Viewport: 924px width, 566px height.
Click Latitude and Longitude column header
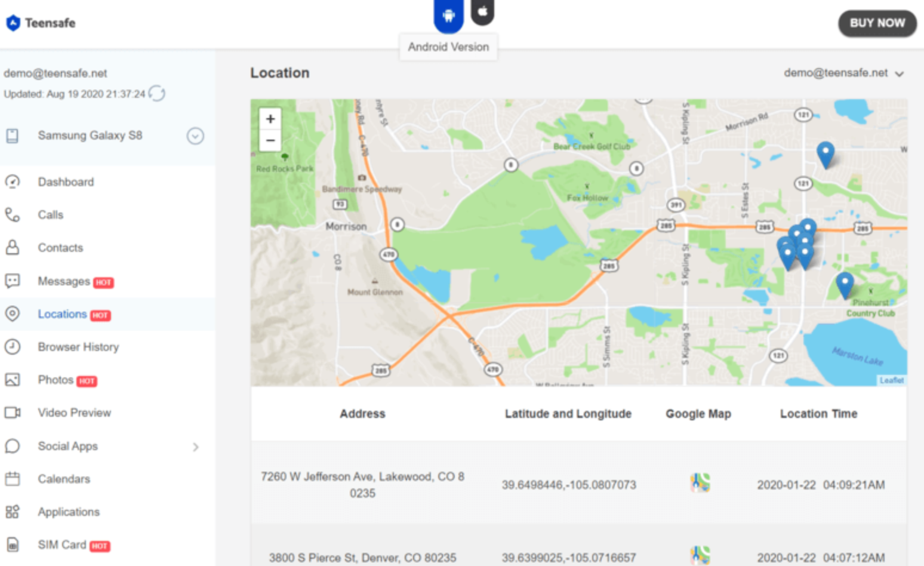click(x=568, y=414)
